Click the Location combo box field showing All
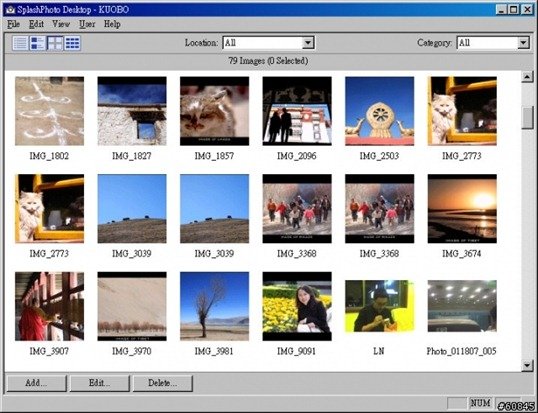The height and width of the screenshot is (413, 538). tap(268, 43)
